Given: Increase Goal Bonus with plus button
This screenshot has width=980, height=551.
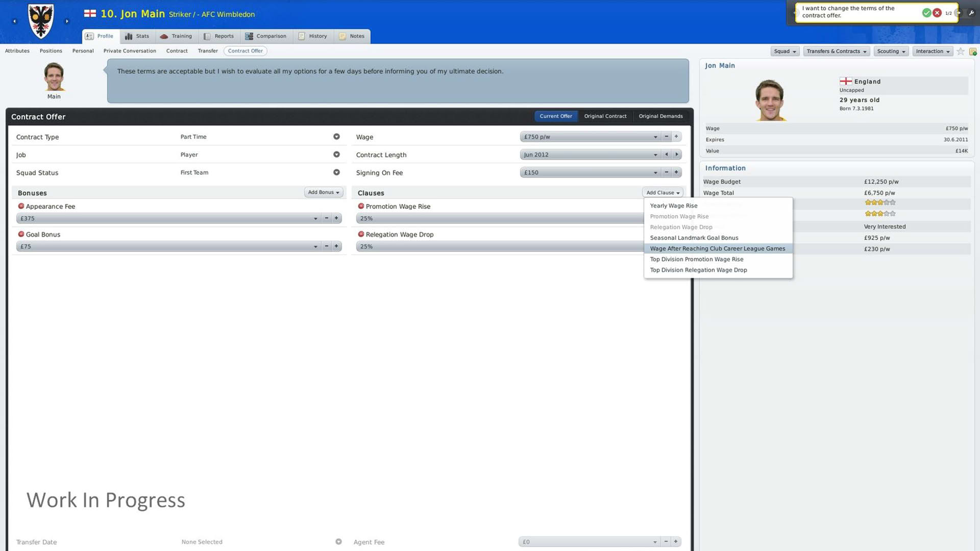Looking at the screenshot, I should [336, 246].
